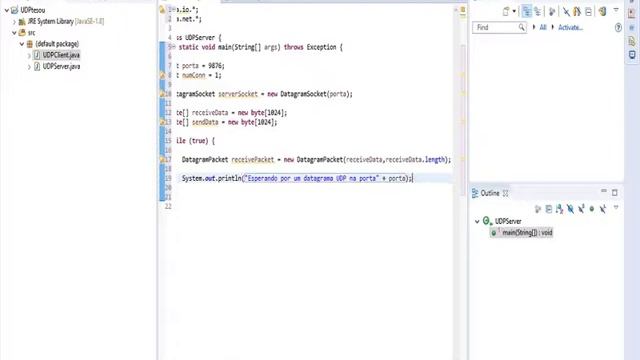Screen dimensions: 640x360
Task: Expand the JRE System Library node
Action: pos(14,22)
